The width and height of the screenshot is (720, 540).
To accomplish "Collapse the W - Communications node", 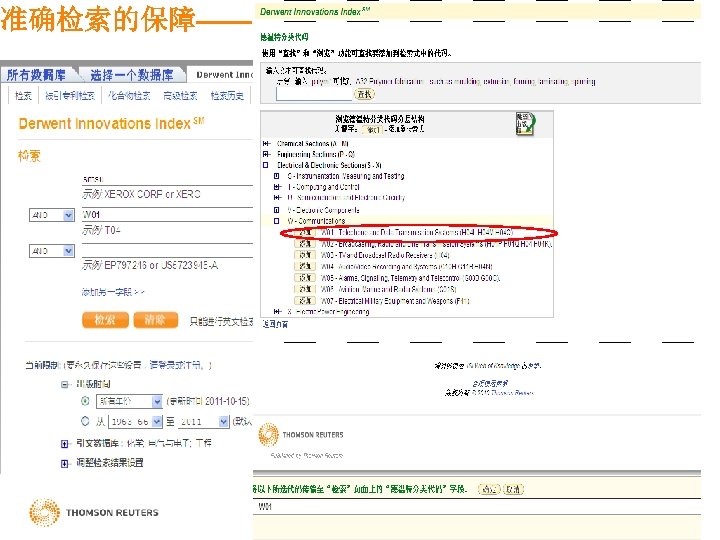I will click(x=276, y=221).
